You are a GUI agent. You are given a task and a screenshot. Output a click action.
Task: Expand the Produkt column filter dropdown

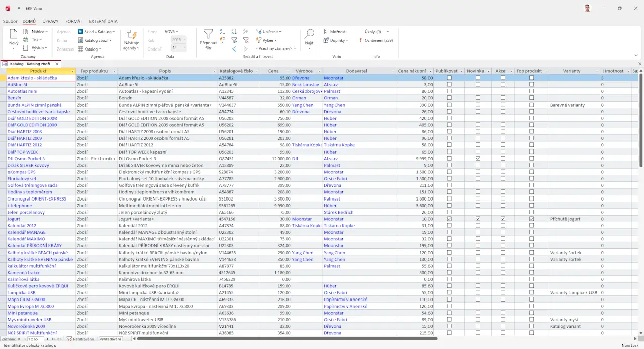[73, 71]
